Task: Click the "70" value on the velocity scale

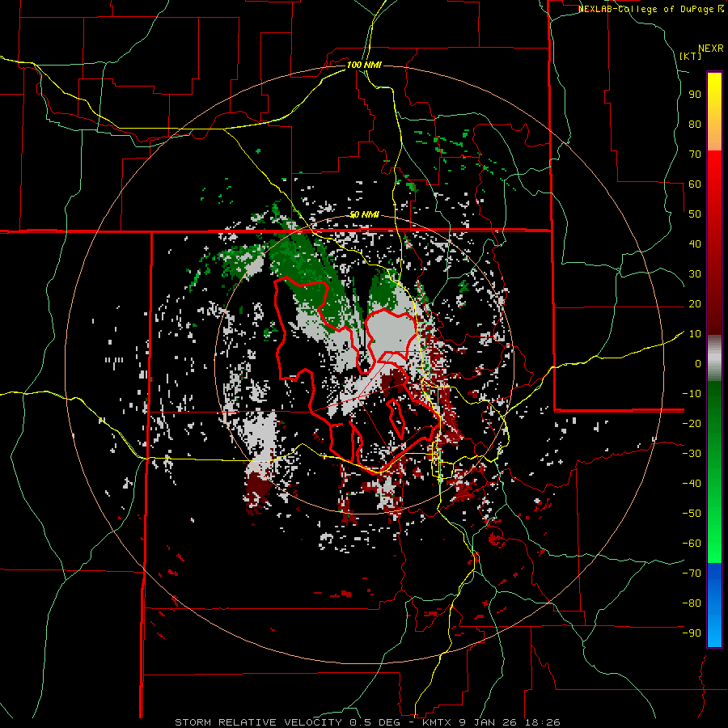Action: (x=695, y=154)
